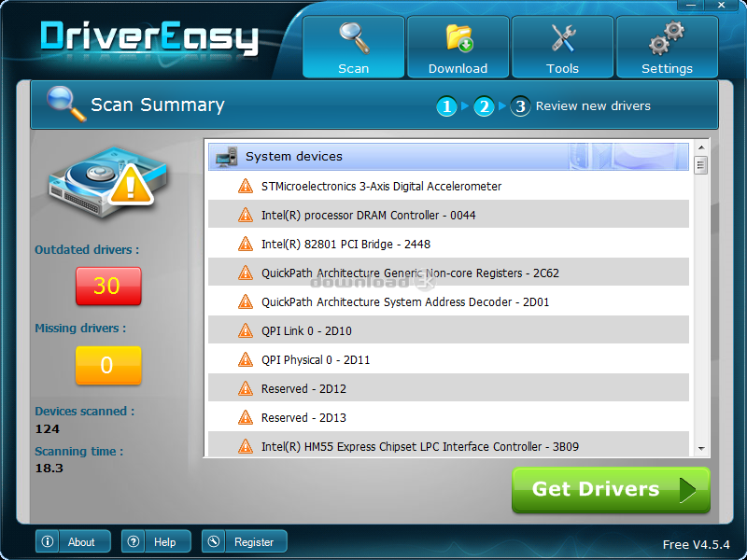
Task: Click the Get Drivers button
Action: pyautogui.click(x=611, y=489)
